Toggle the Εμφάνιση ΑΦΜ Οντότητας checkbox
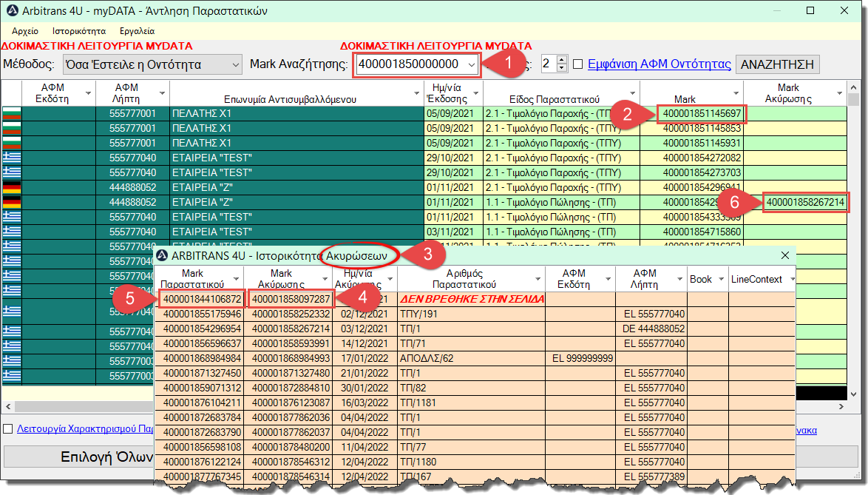This screenshot has height=495, width=868. pyautogui.click(x=578, y=64)
